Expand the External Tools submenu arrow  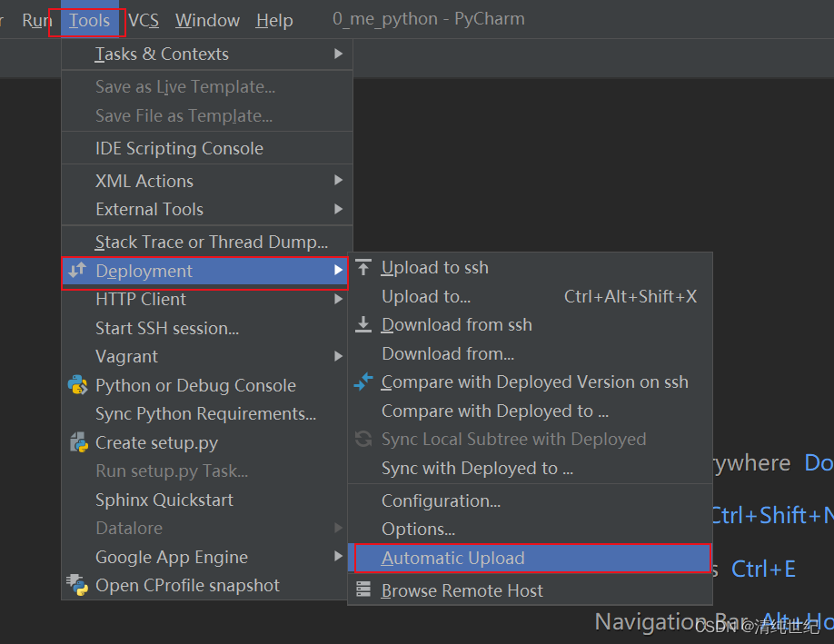pos(338,209)
